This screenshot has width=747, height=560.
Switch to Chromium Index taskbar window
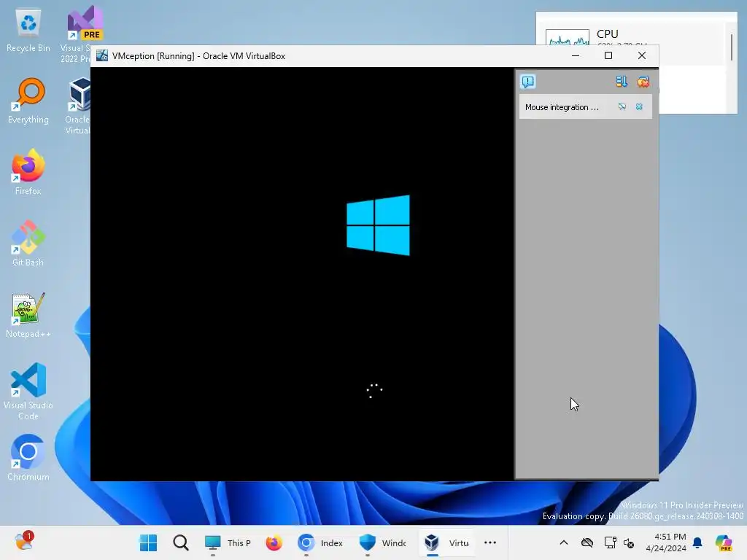pos(320,542)
